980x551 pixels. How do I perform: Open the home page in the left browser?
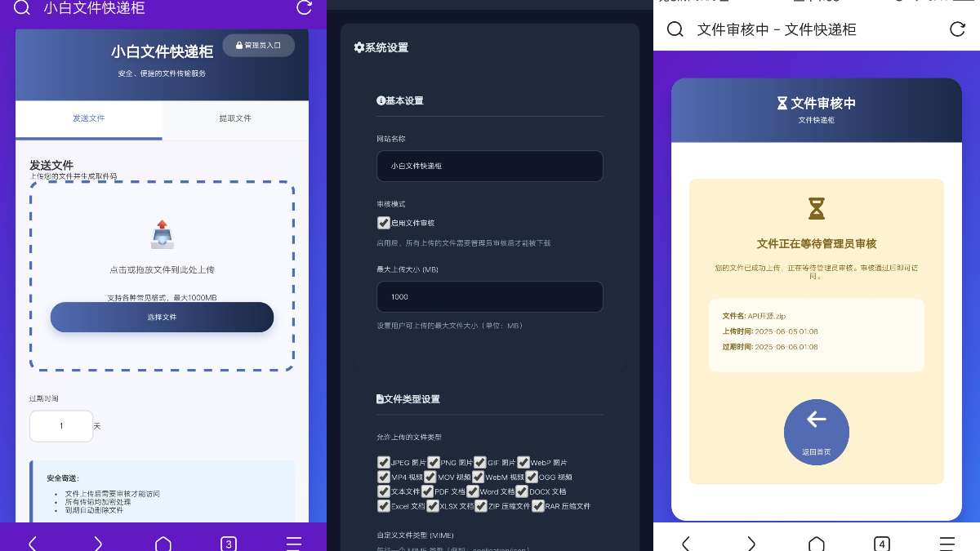163,544
